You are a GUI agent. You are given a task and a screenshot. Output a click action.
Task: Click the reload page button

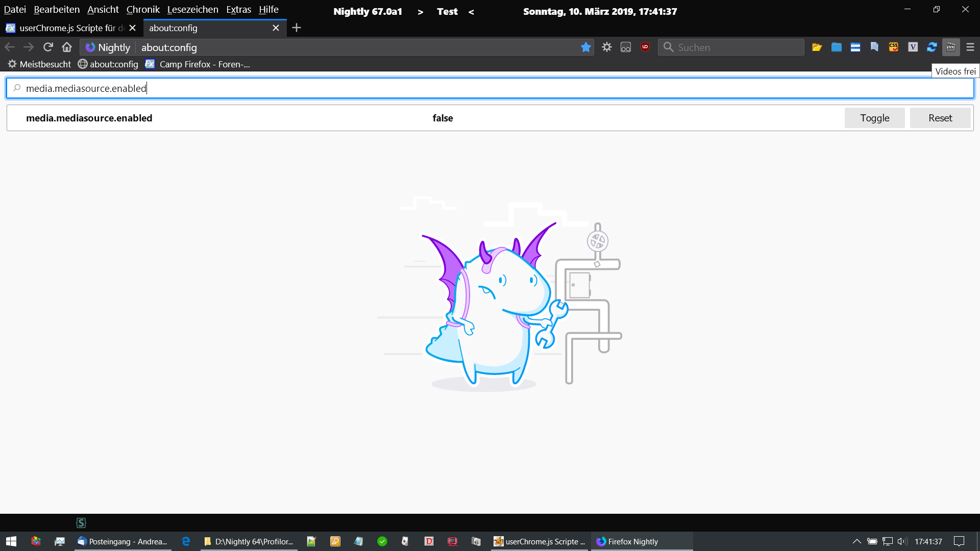tap(48, 47)
